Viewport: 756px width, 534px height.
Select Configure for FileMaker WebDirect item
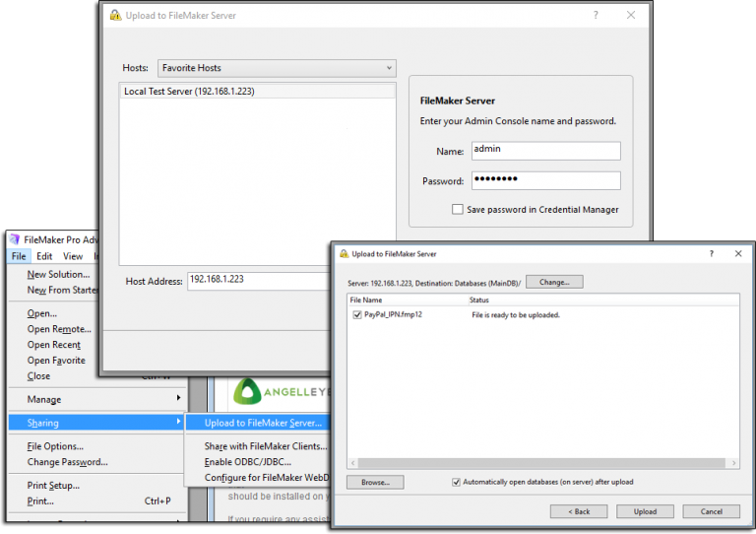point(267,477)
